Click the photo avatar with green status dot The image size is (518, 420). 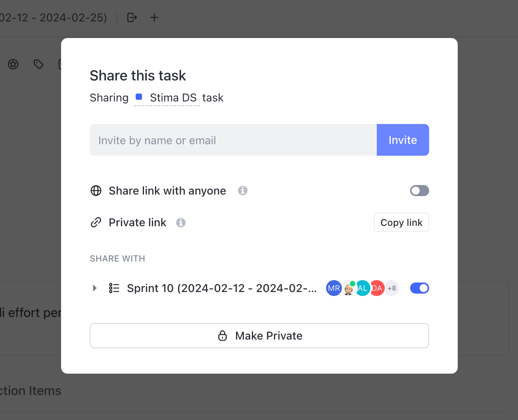(x=348, y=289)
